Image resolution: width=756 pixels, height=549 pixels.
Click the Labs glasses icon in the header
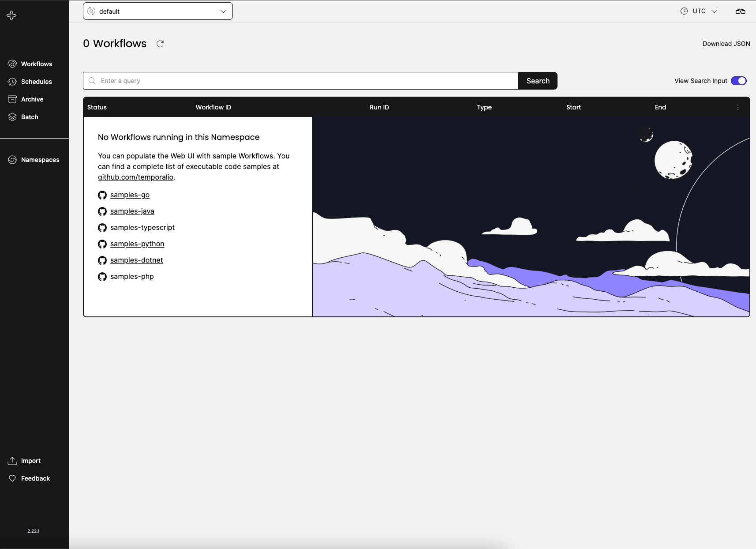coord(741,11)
